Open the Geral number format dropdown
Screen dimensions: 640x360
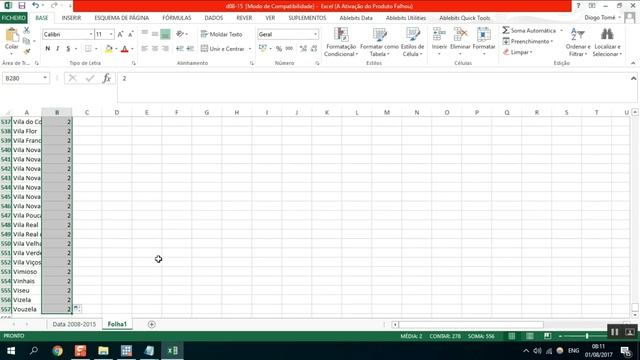tap(316, 34)
